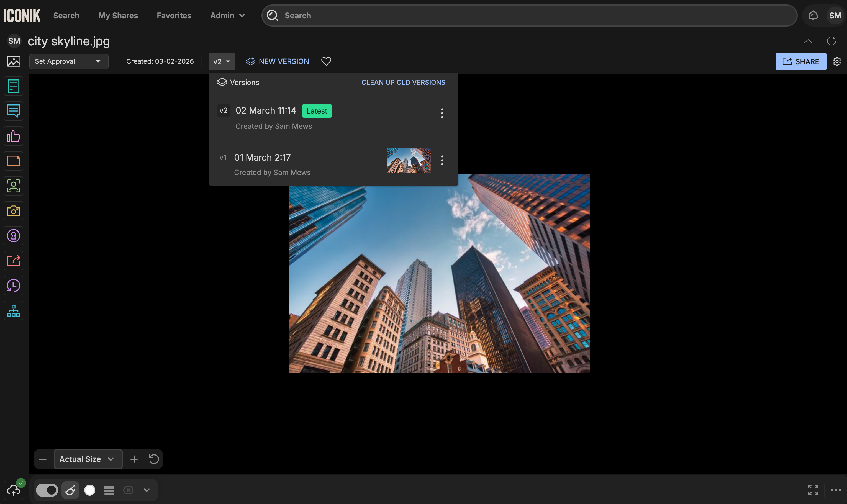This screenshot has height=504, width=847.
Task: Pick the white drawing color swatch
Action: [90, 490]
